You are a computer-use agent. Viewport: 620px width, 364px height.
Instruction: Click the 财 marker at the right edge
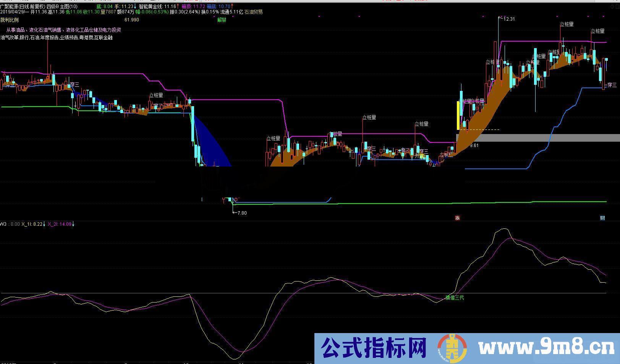click(603, 217)
